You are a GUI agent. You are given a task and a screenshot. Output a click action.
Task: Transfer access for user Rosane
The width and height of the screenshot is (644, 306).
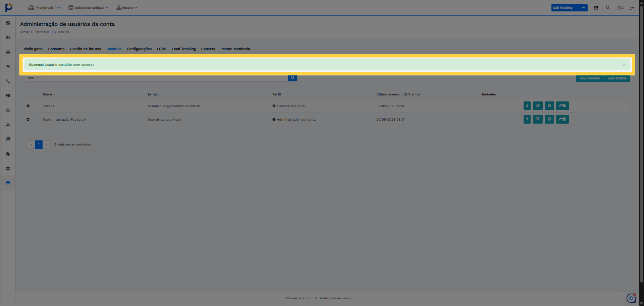click(562, 106)
